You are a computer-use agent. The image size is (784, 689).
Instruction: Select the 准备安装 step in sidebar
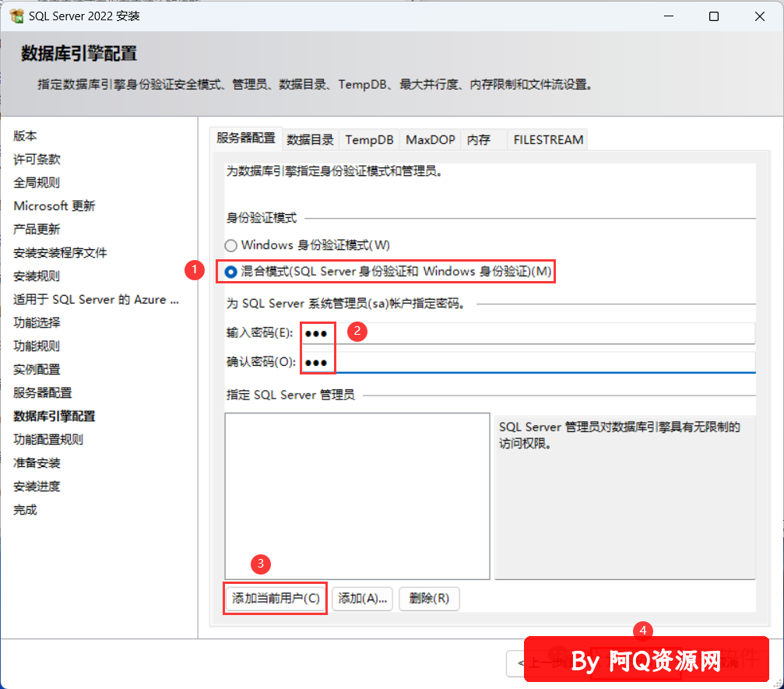[x=37, y=463]
